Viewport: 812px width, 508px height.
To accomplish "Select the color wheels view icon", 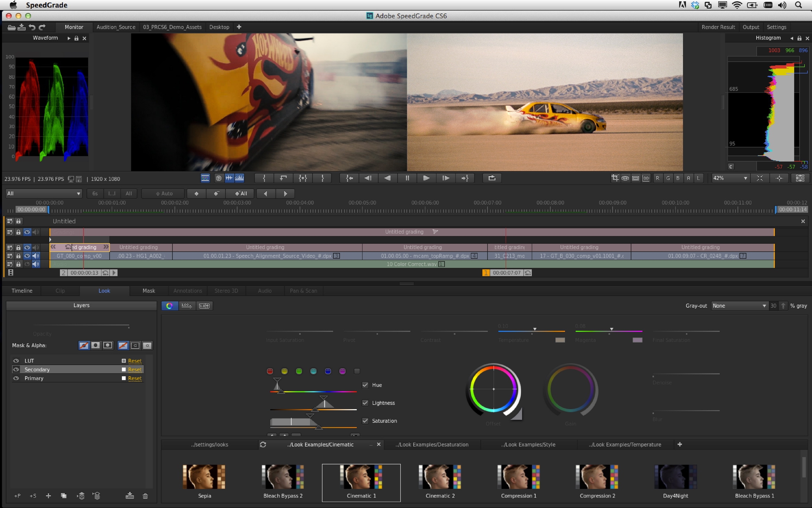I will tap(169, 306).
